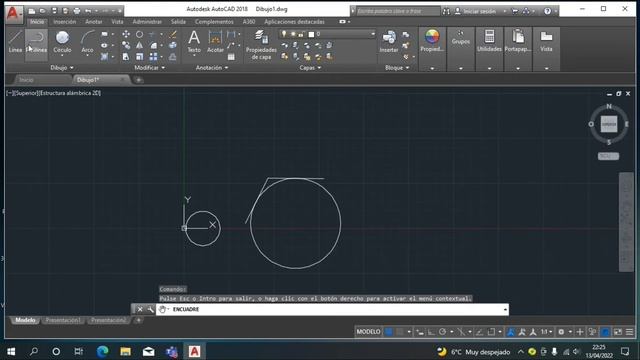Image resolution: width=640 pixels, height=360 pixels.
Task: Open the Utilidades panel dropdown
Action: [x=489, y=68]
